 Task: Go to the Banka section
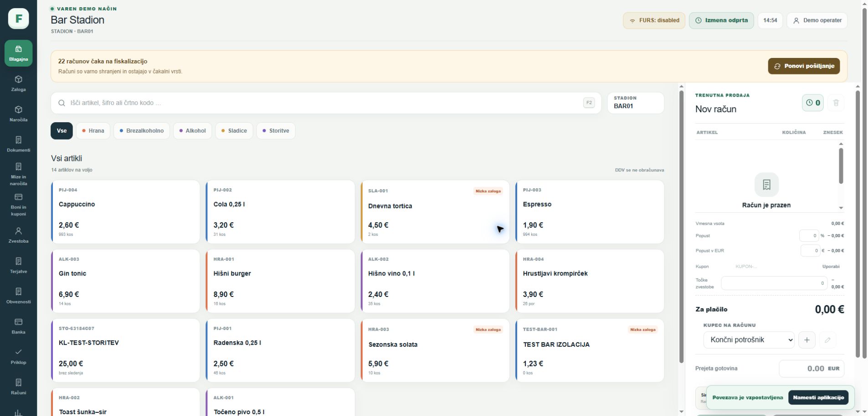pyautogui.click(x=19, y=326)
